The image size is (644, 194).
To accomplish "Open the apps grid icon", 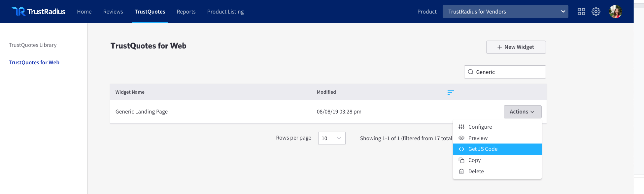I will tap(581, 12).
